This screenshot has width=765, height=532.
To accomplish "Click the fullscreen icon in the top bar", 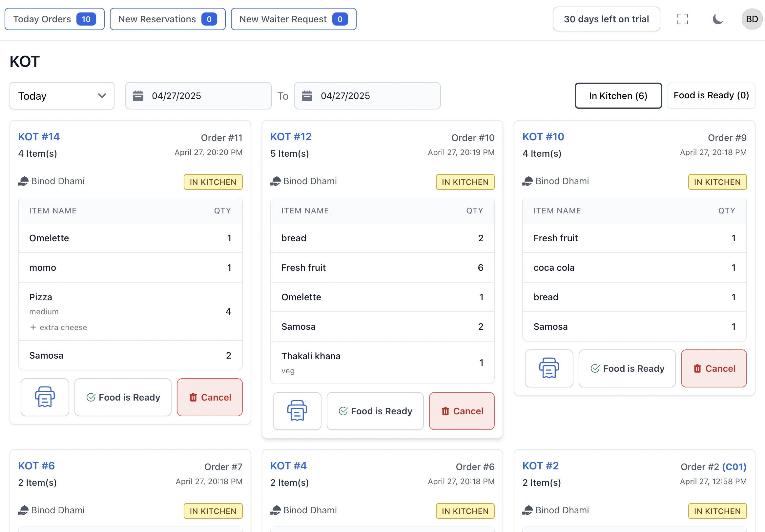I will point(682,19).
